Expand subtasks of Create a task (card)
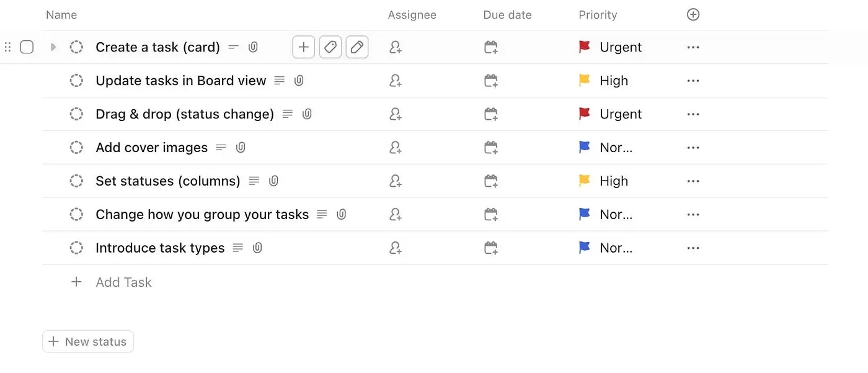The width and height of the screenshot is (868, 373). coord(53,47)
